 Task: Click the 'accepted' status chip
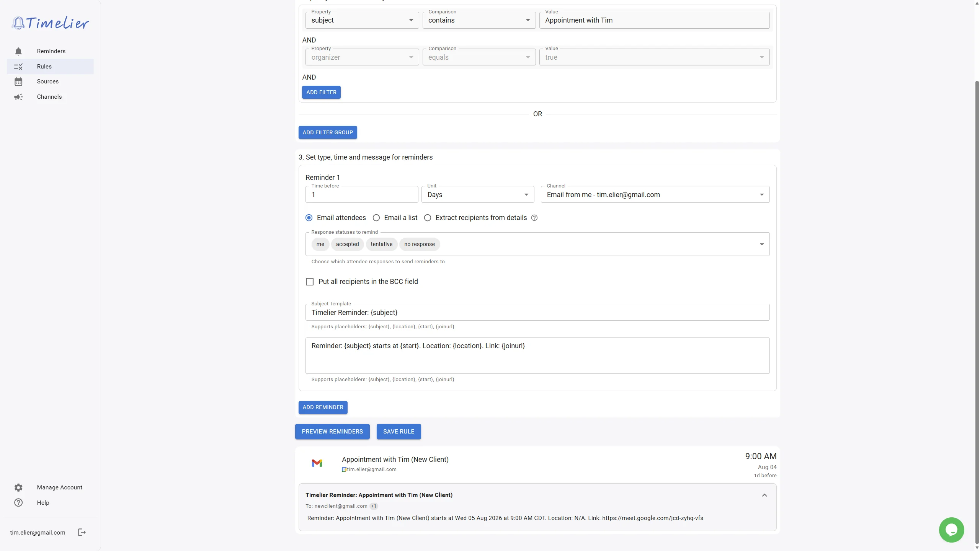pyautogui.click(x=347, y=244)
